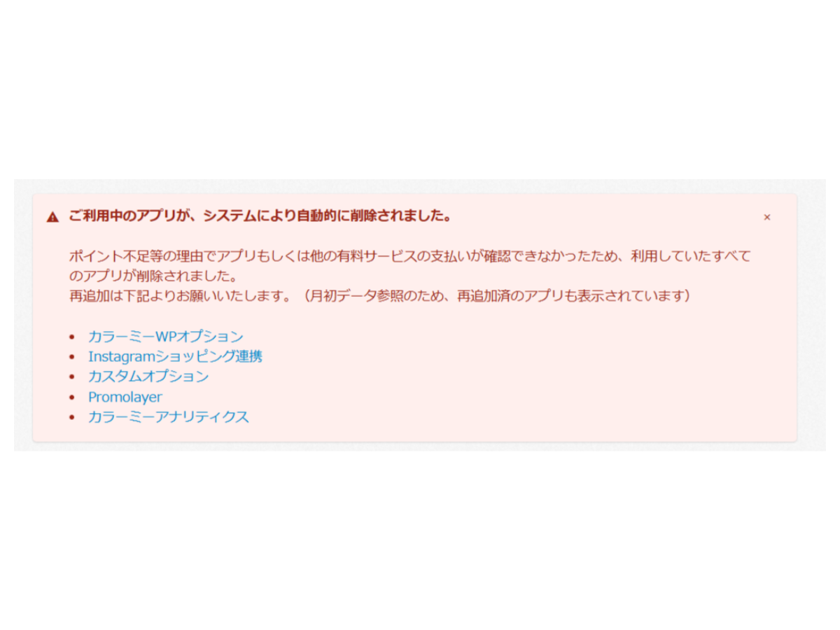Open the Promolayer app link
This screenshot has width=840, height=630.
[125, 397]
